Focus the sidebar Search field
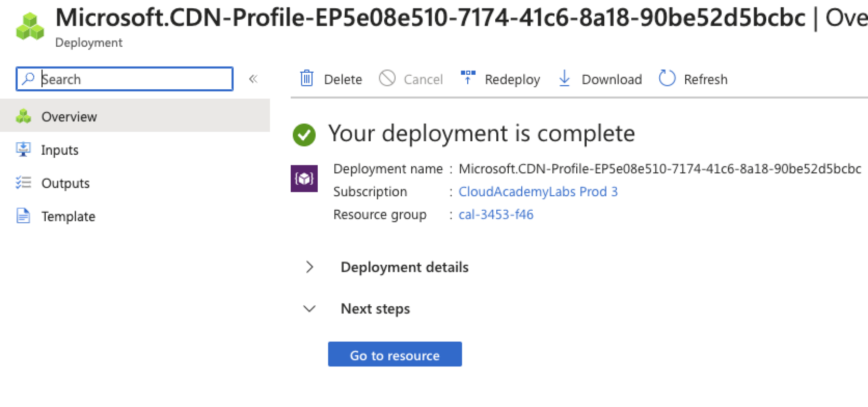Image resolution: width=868 pixels, height=407 pixels. (125, 79)
